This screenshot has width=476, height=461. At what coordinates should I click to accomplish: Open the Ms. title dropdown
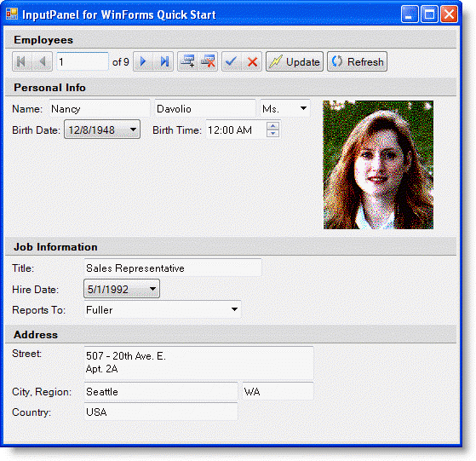tap(303, 108)
